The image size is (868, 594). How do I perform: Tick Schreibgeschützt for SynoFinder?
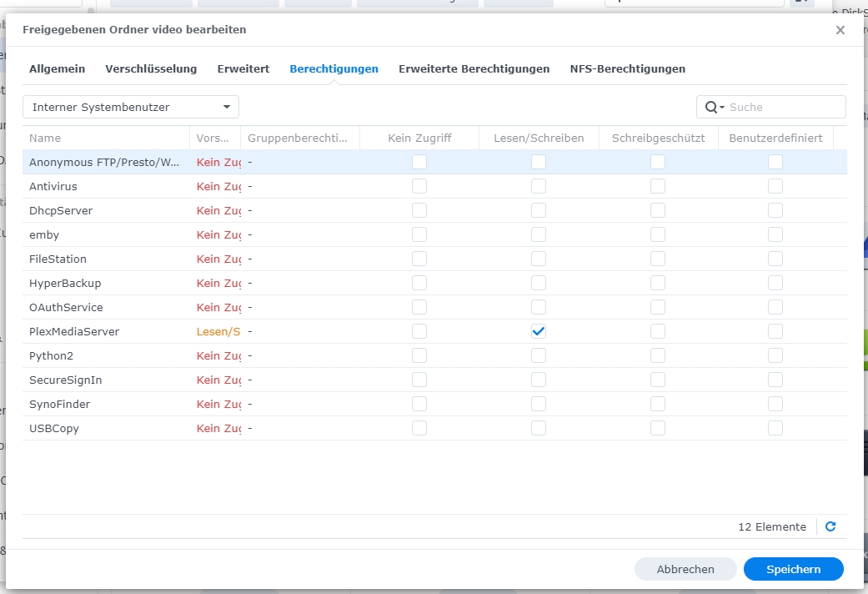(x=658, y=404)
